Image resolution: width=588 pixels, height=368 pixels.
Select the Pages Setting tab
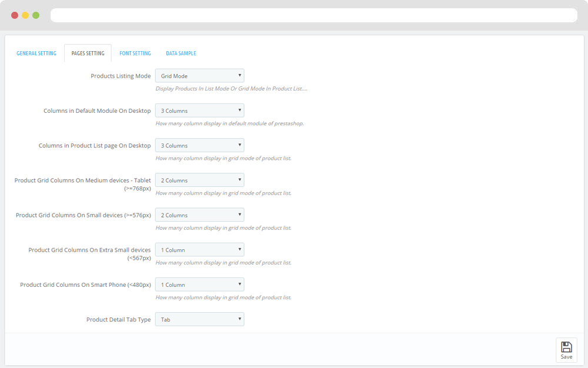(88, 53)
